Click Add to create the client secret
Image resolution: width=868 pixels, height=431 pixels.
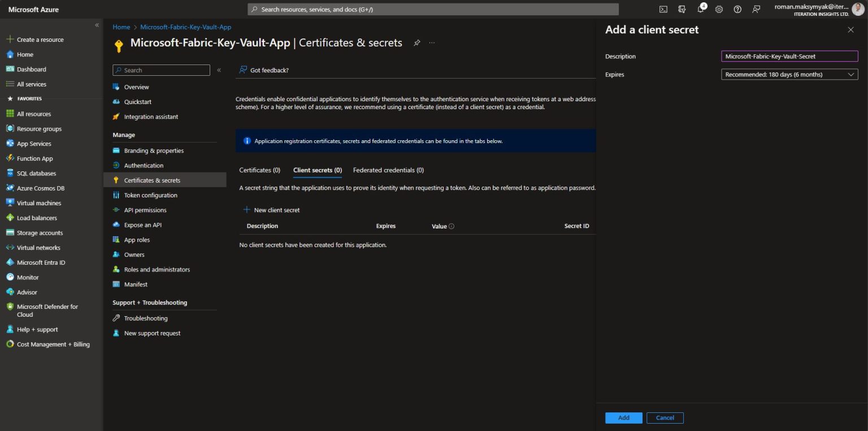(623, 417)
